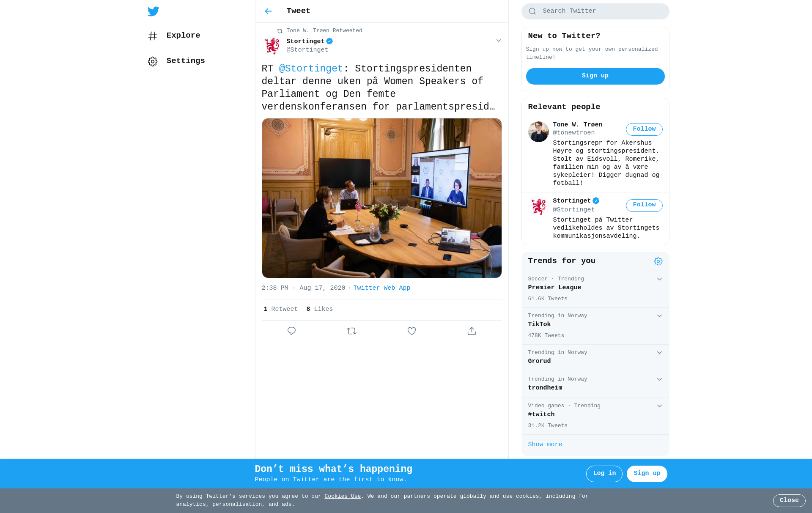Reply to the tweet with the comment icon
This screenshot has width=812, height=513.
(291, 331)
